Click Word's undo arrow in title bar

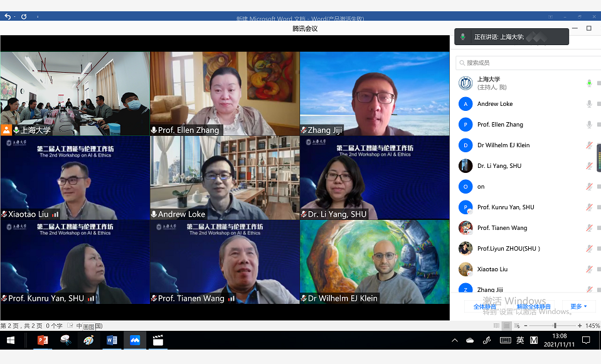[7, 17]
